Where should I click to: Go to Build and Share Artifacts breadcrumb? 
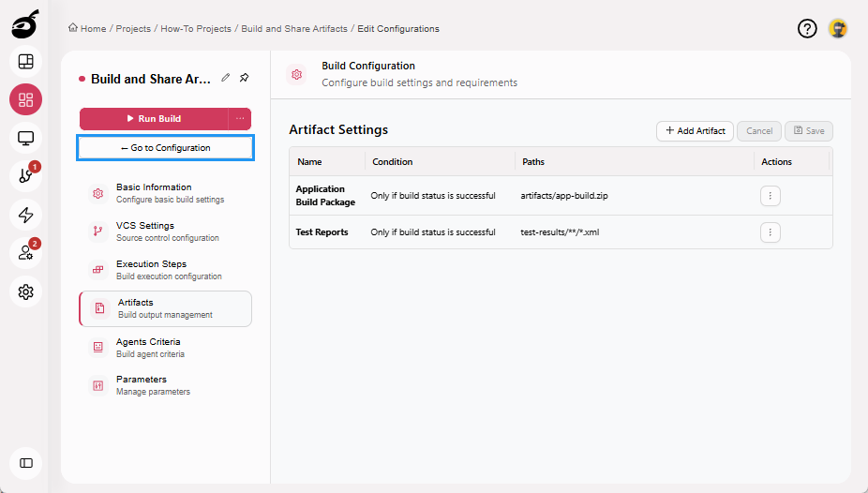click(294, 29)
